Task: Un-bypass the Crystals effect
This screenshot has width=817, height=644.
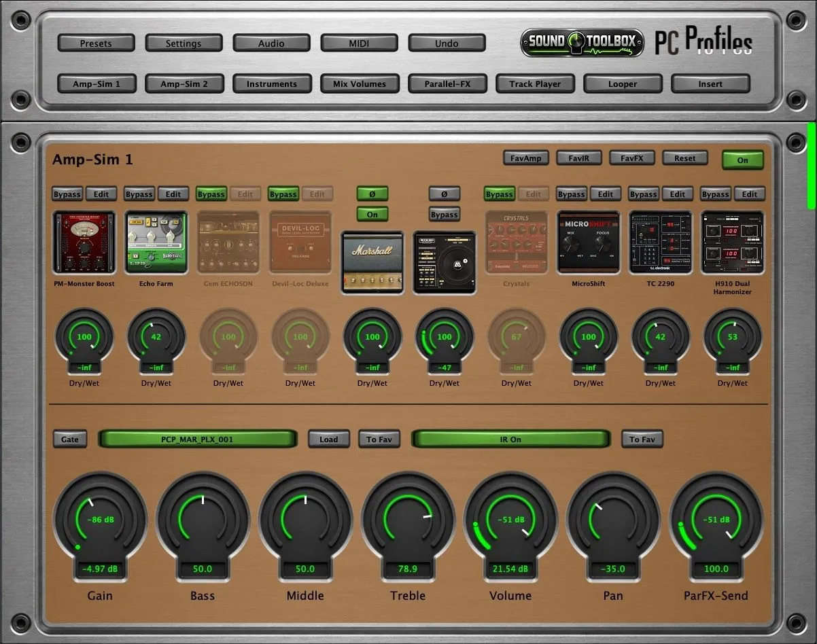Action: [500, 194]
